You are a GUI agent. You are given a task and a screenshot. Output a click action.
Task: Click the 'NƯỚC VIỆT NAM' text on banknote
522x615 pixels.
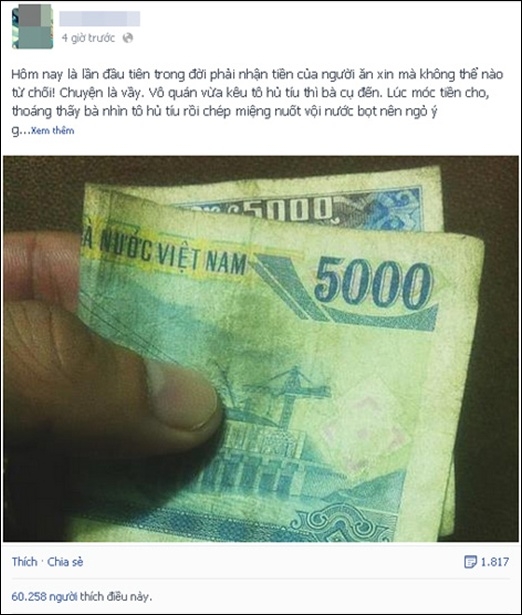pos(173,252)
